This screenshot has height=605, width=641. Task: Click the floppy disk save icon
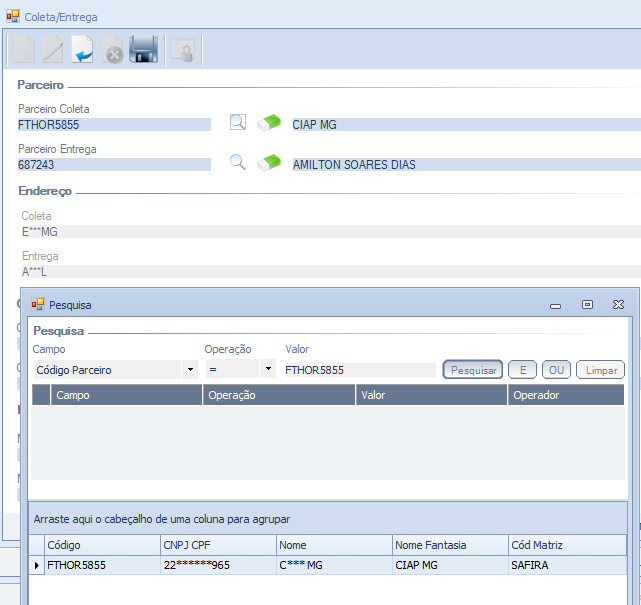143,50
